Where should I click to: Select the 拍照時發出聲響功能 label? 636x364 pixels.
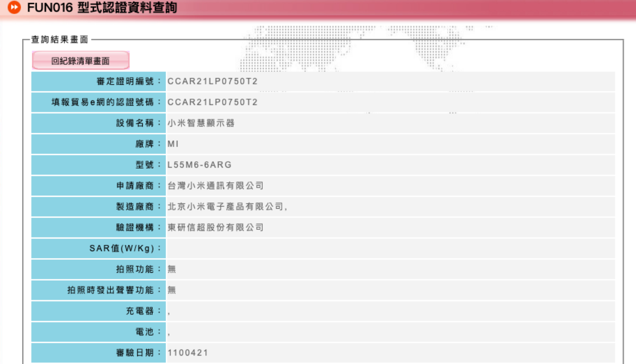(x=114, y=290)
